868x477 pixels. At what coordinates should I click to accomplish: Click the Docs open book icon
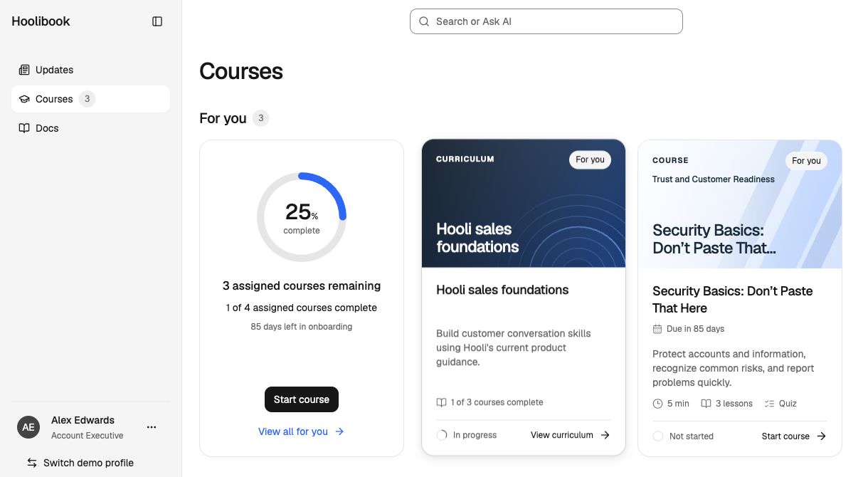[24, 128]
